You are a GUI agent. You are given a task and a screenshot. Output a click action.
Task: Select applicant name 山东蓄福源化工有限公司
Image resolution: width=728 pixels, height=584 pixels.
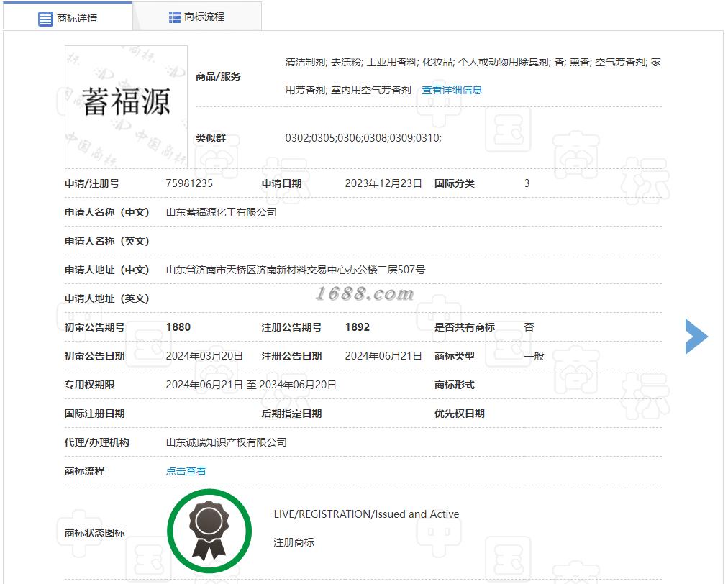(222, 212)
